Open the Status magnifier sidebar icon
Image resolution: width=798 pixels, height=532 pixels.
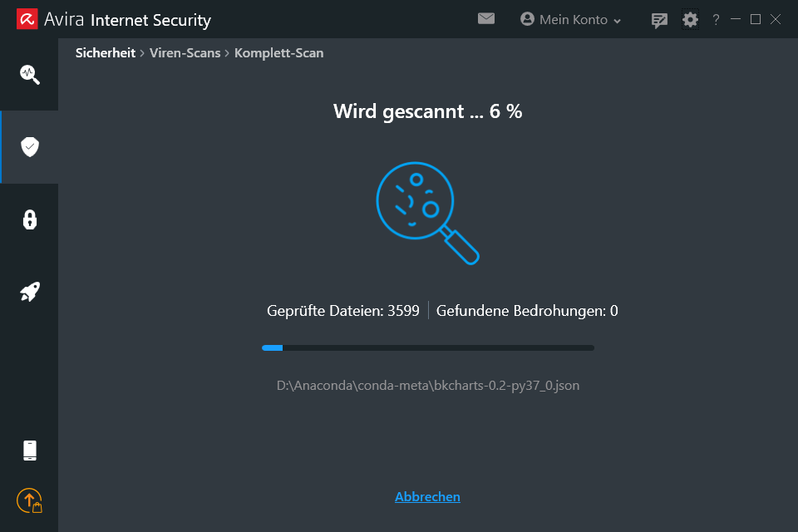click(x=30, y=74)
